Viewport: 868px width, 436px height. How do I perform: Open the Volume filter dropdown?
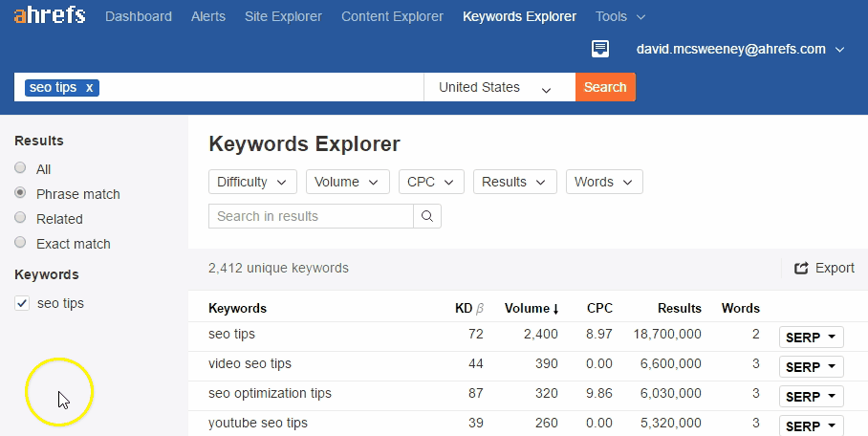click(347, 182)
